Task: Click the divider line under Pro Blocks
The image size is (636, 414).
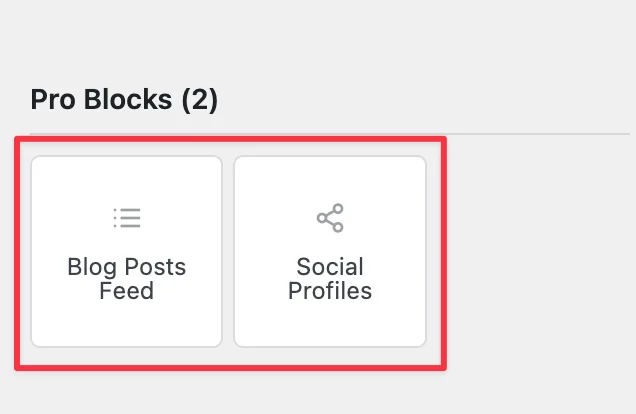Action: tap(330, 133)
